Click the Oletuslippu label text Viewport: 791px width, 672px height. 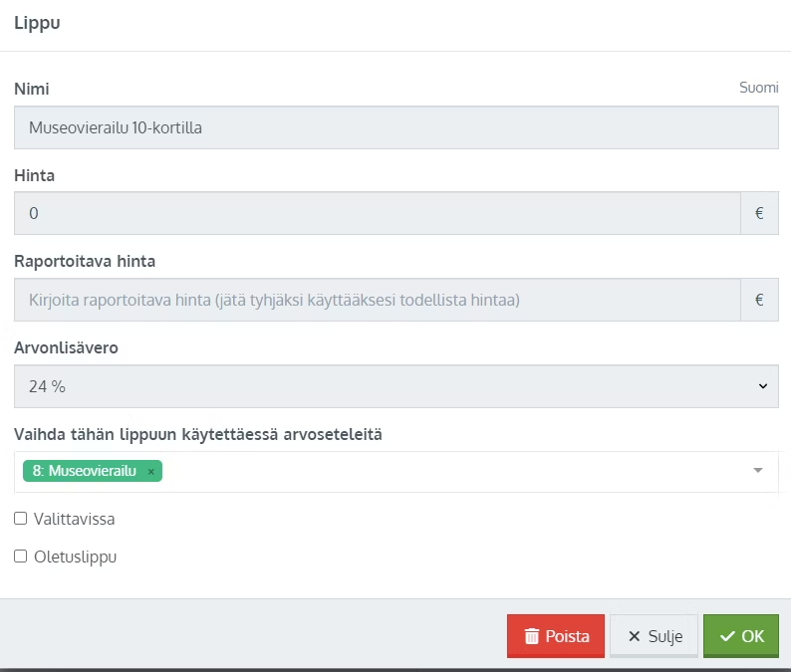[75, 558]
